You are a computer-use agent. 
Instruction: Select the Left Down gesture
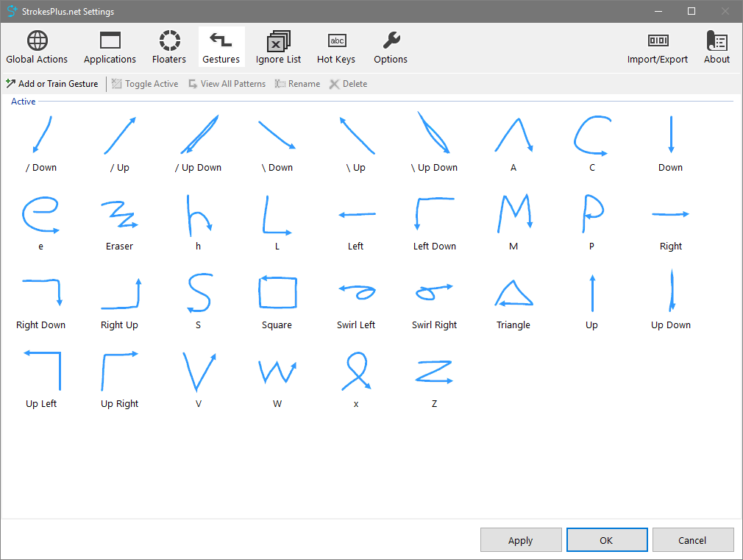pos(435,222)
